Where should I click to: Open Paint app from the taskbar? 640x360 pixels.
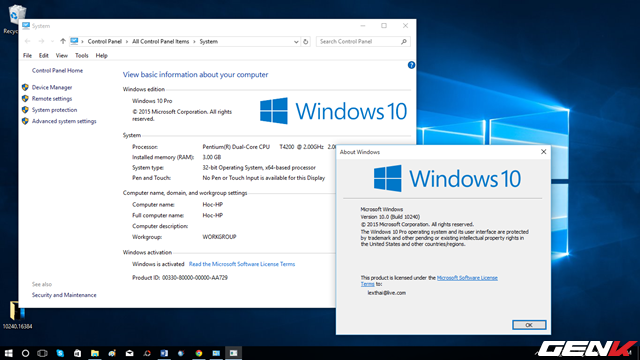(x=112, y=353)
